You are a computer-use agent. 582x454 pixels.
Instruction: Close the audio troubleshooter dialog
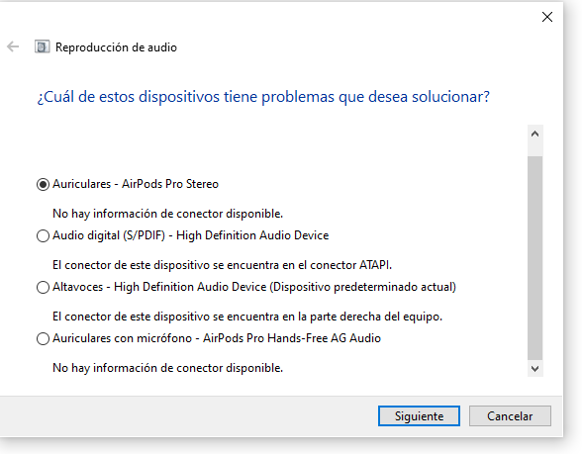[x=547, y=17]
